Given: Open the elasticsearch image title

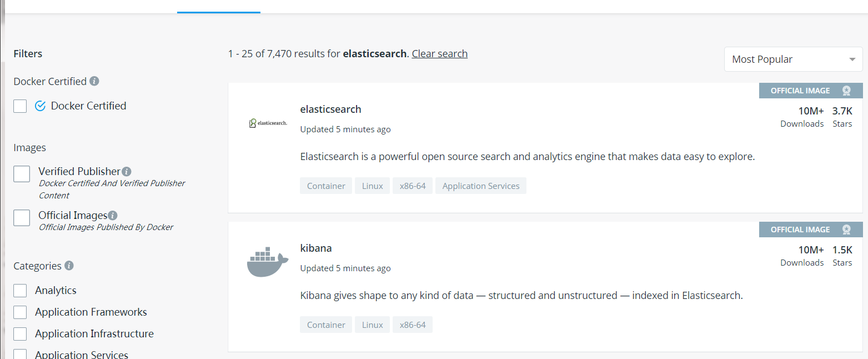Looking at the screenshot, I should click(x=330, y=109).
